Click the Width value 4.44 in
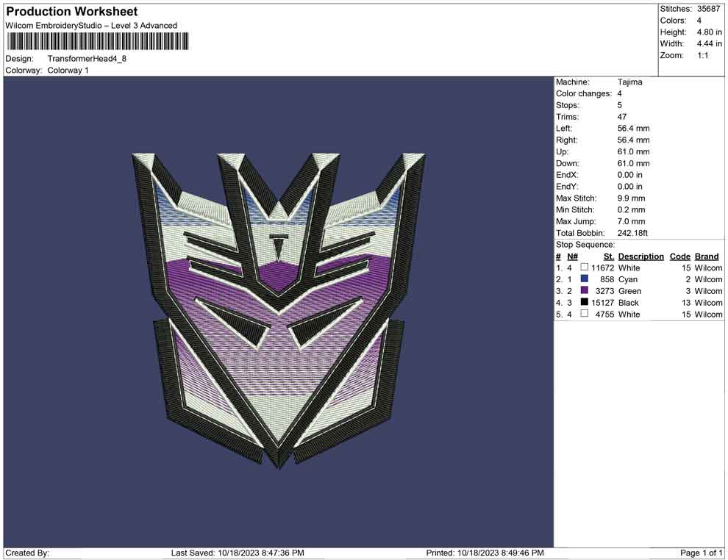This screenshot has width=728, height=560. point(709,43)
